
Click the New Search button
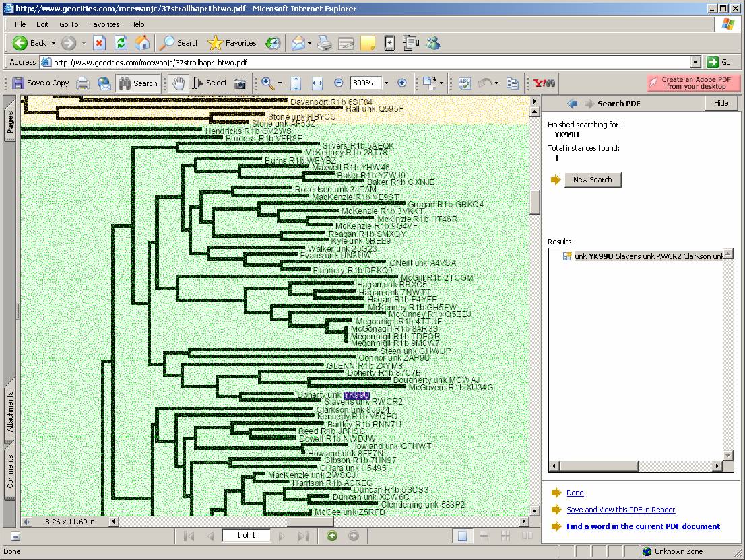[593, 180]
